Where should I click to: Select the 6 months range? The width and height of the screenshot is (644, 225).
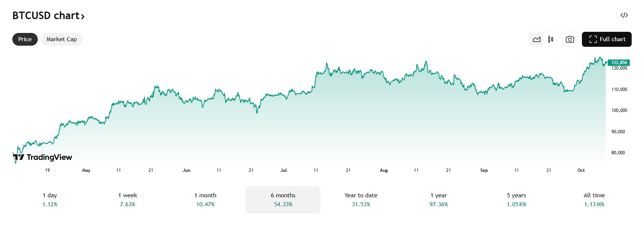click(x=283, y=200)
